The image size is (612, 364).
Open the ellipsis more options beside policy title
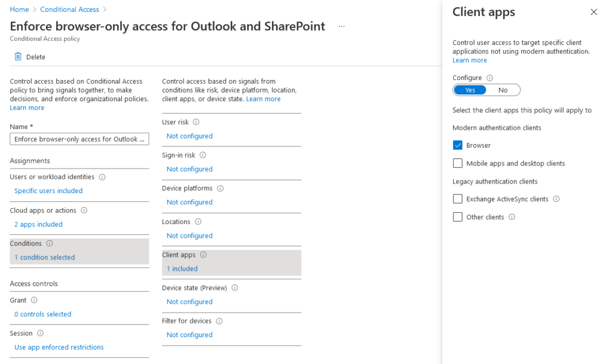tap(341, 26)
